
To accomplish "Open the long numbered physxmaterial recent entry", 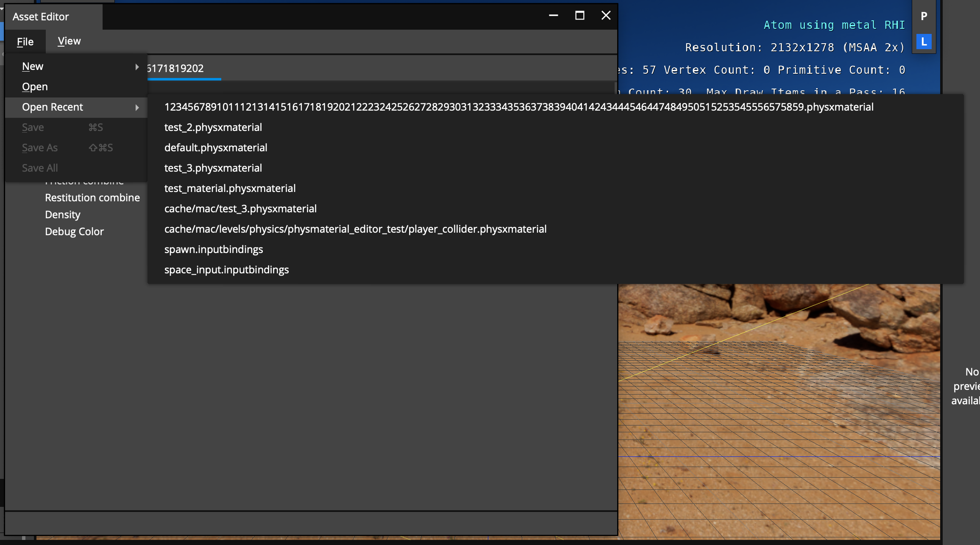I will (x=519, y=107).
